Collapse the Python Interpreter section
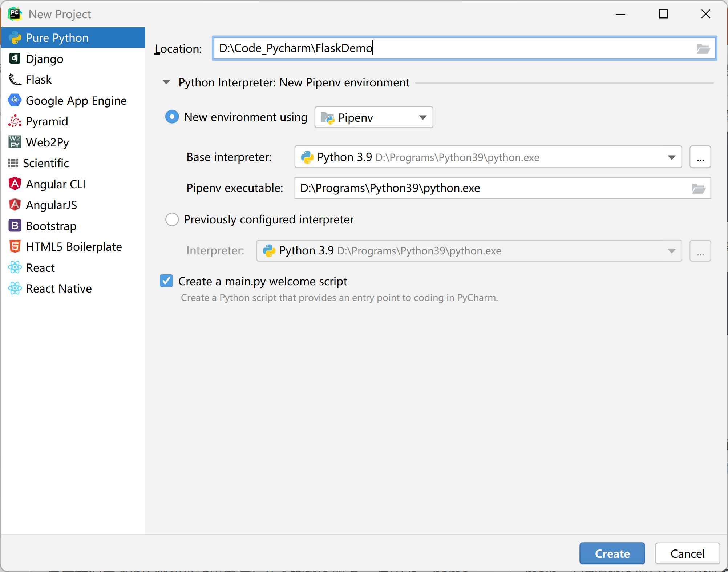 (166, 82)
